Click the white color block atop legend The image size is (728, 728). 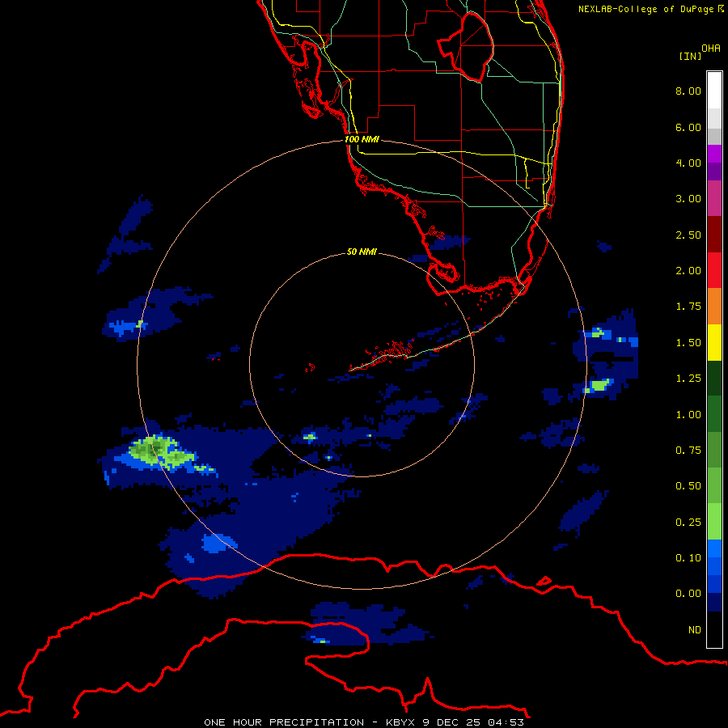point(714,91)
